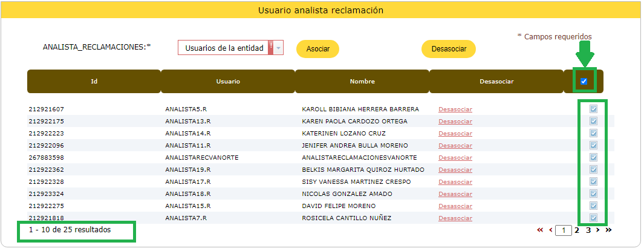Click the Id column header
644x251 pixels.
94,82
